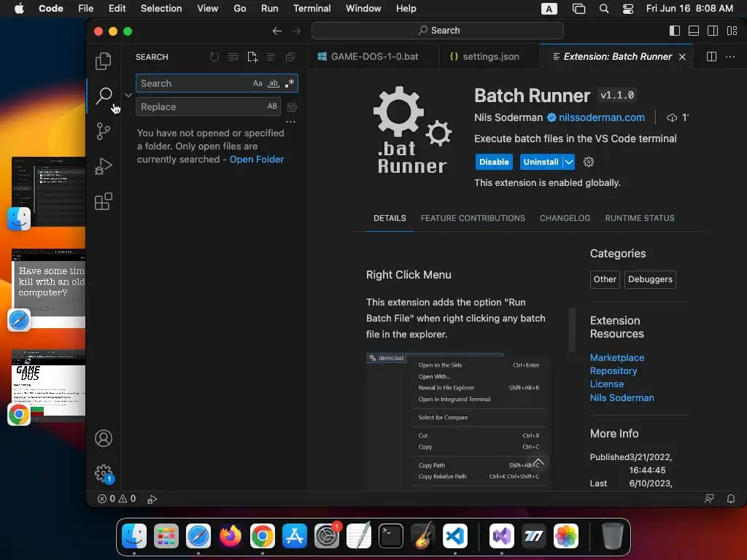Screen dimensions: 747x560
Task: Split the editor right
Action: tap(711, 57)
